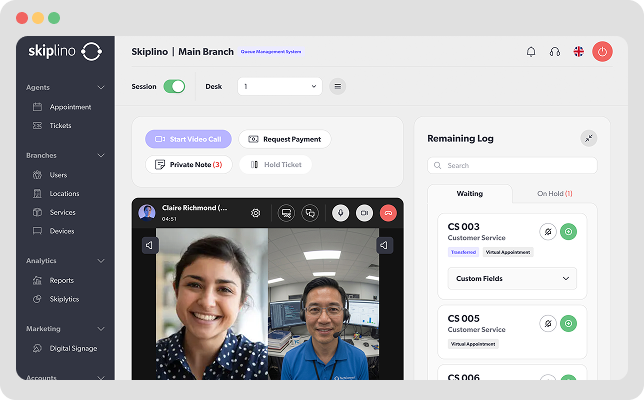
Task: Open Services in sidebar
Action: tap(54, 212)
